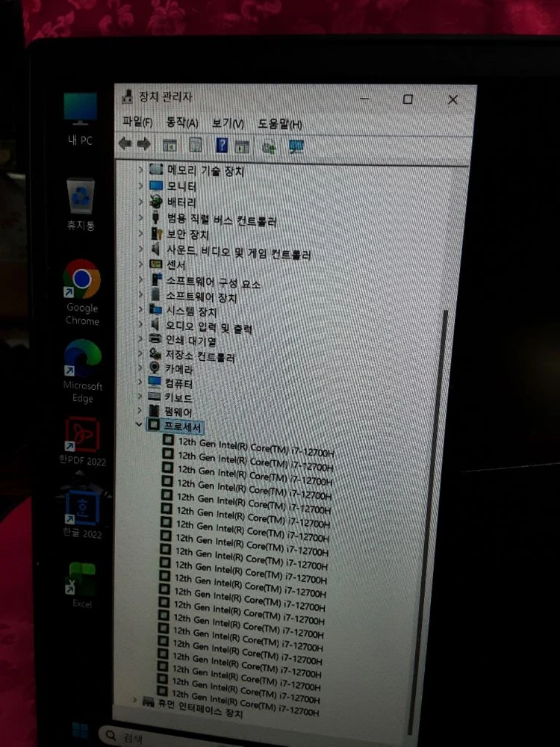Select the 키보드 tree item
The image size is (560, 747).
pyautogui.click(x=178, y=398)
